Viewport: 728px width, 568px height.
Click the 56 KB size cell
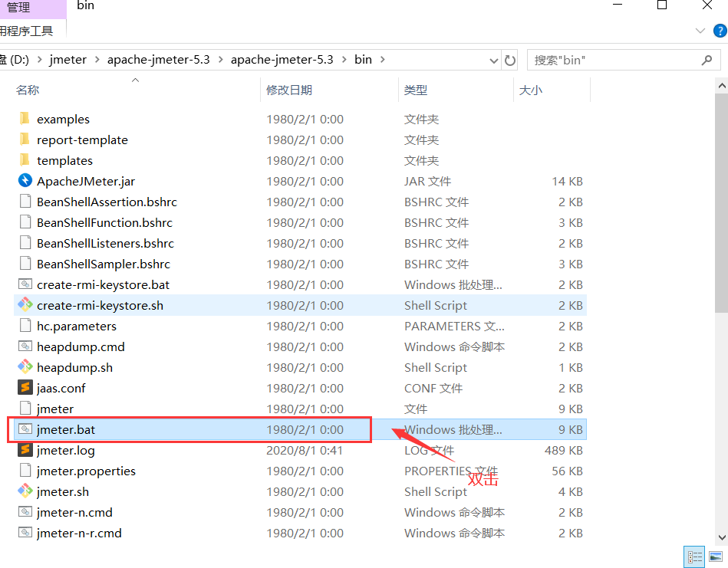(x=567, y=471)
